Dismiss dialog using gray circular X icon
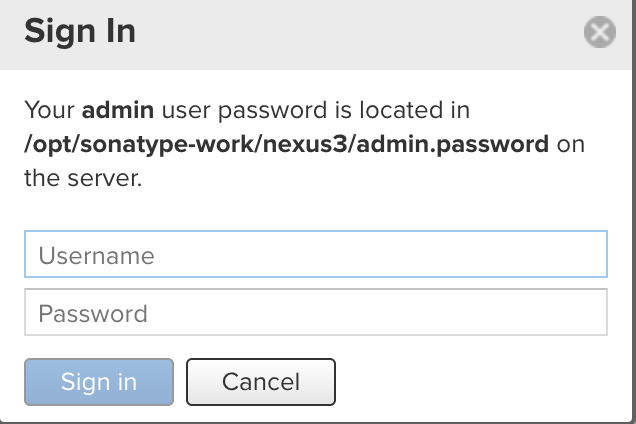Image resolution: width=636 pixels, height=424 pixels. tap(599, 33)
